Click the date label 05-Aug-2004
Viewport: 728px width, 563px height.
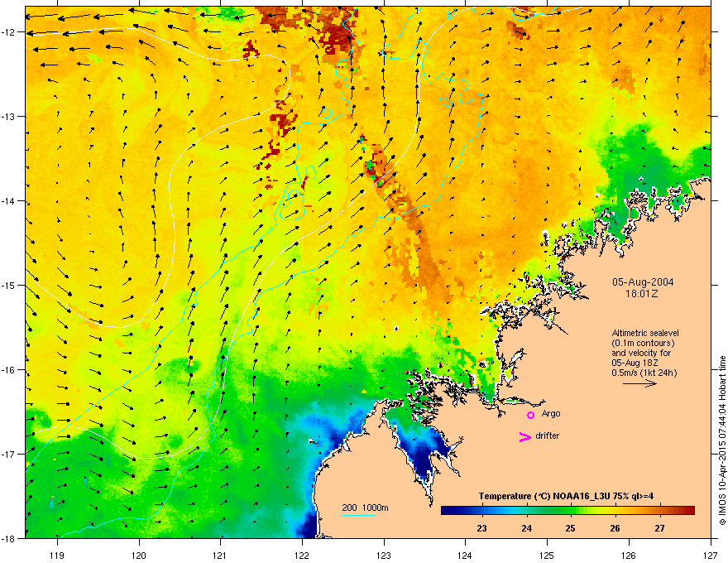[x=643, y=282]
